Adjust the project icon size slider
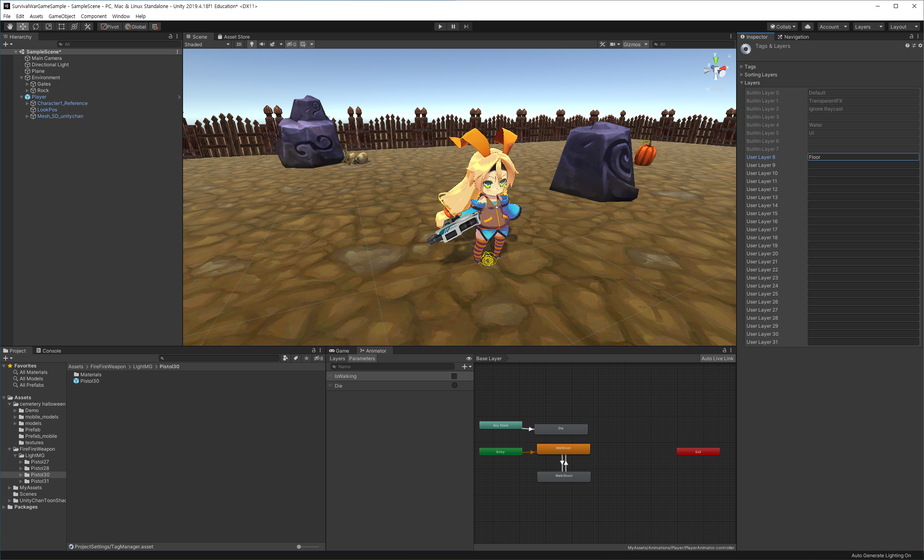Image resolution: width=924 pixels, height=560 pixels. 299,547
